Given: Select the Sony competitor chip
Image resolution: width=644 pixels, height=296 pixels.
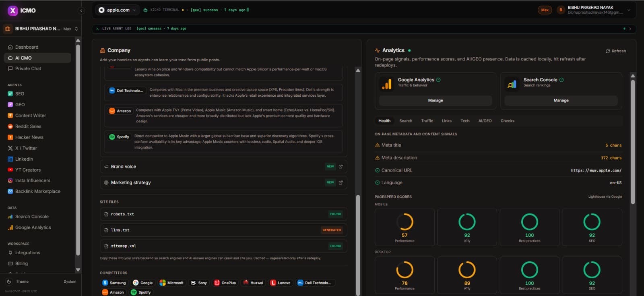Looking at the screenshot, I should (199, 283).
